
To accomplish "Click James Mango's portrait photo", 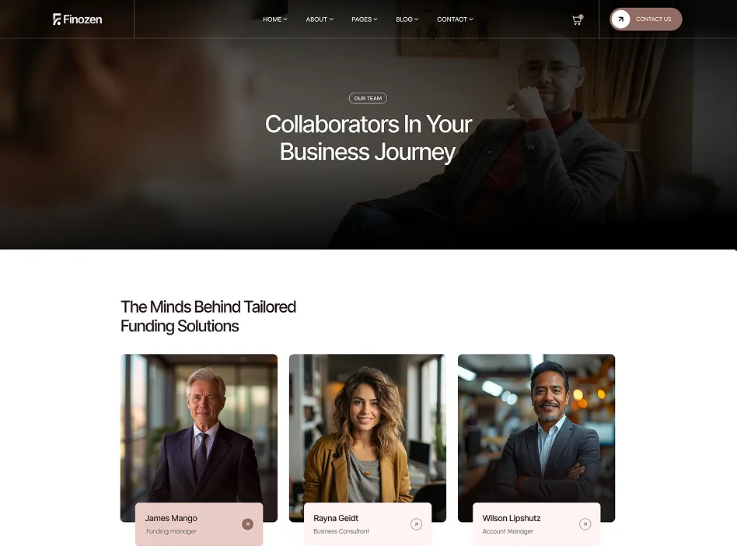I will pos(199,428).
